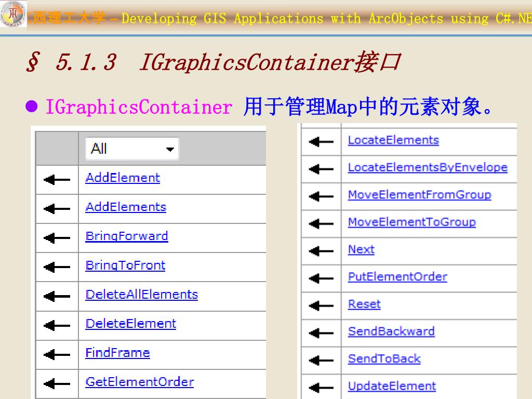Click the method arrow icon beside LocateElementsByEnvelope
The image size is (532, 399).
click(x=321, y=169)
